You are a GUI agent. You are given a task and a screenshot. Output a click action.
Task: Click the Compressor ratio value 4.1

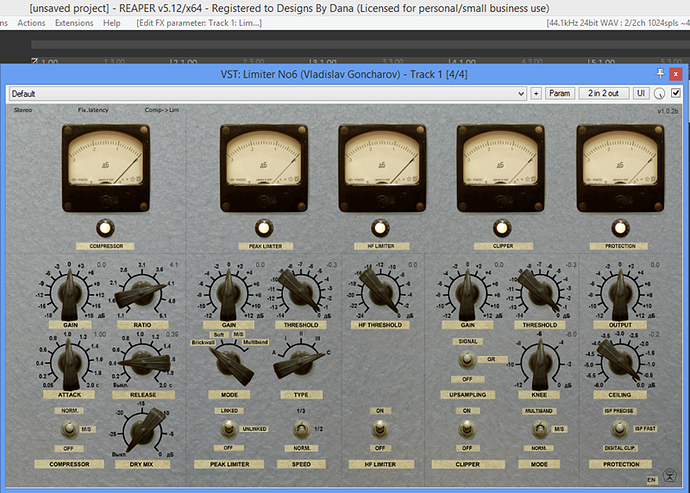click(x=173, y=265)
